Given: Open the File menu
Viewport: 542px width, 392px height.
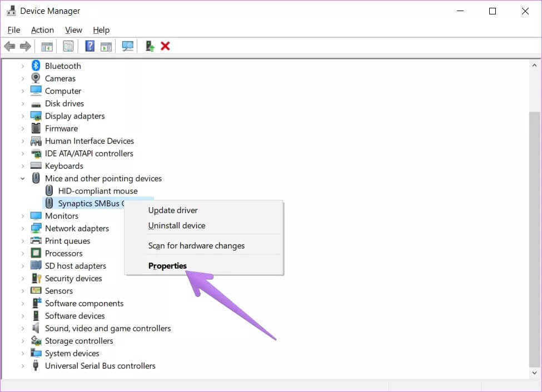Looking at the screenshot, I should pos(14,30).
